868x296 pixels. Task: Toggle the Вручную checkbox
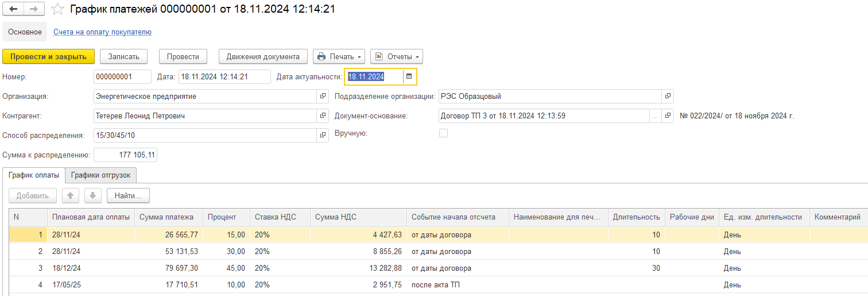[x=443, y=133]
